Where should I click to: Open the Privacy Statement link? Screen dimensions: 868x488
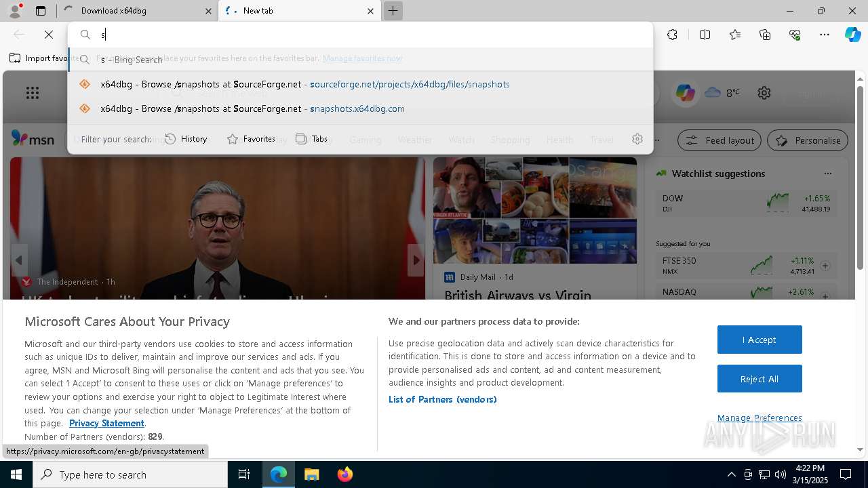pyautogui.click(x=106, y=423)
